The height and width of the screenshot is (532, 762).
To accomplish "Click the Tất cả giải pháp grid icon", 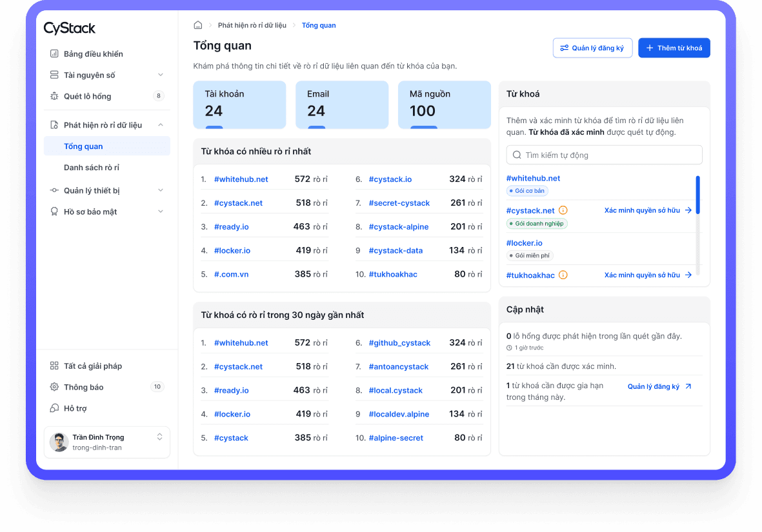I will pyautogui.click(x=54, y=366).
